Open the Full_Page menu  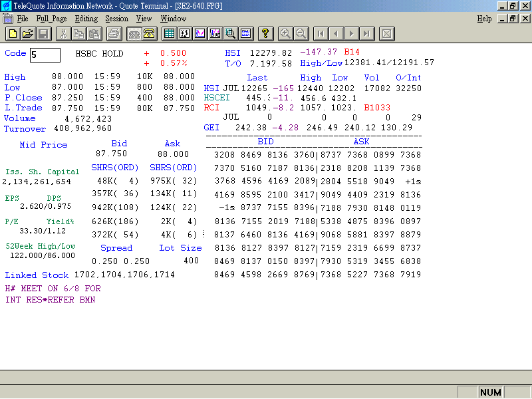click(x=52, y=19)
